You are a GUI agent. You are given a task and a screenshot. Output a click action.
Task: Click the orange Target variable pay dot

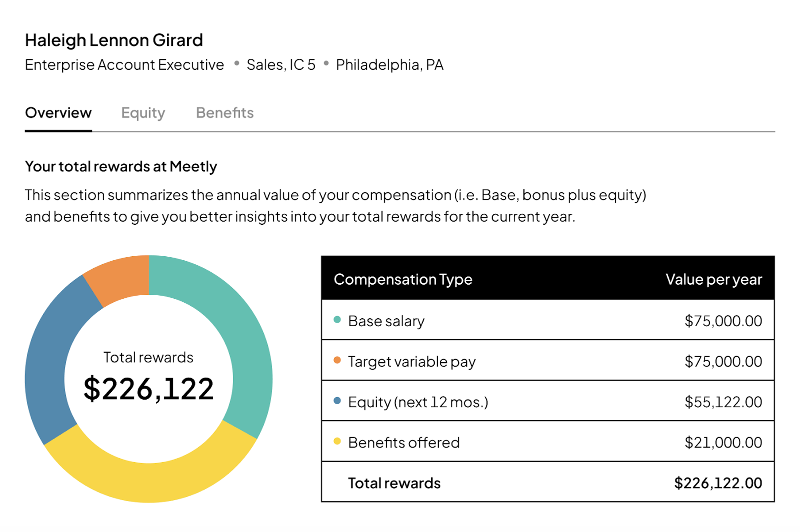tap(337, 360)
